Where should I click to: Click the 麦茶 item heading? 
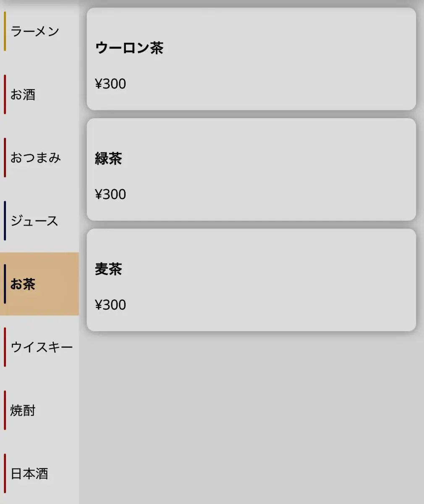pyautogui.click(x=109, y=269)
